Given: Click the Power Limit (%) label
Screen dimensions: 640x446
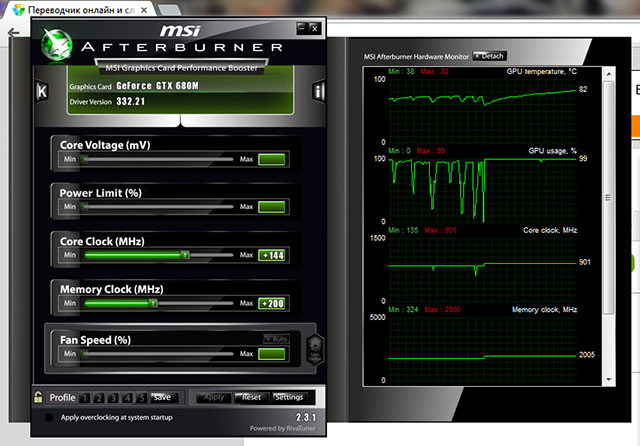Looking at the screenshot, I should 100,193.
